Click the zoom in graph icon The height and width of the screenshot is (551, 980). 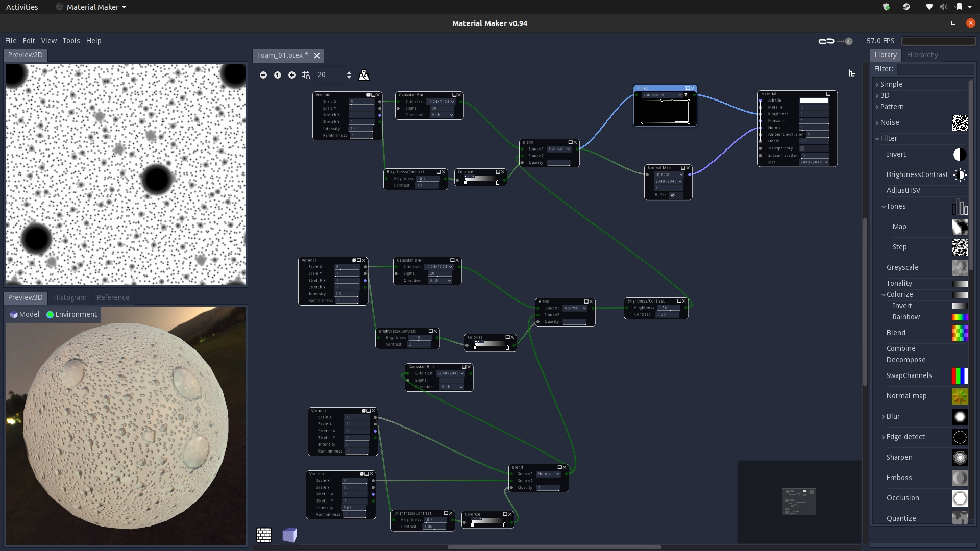[x=292, y=75]
